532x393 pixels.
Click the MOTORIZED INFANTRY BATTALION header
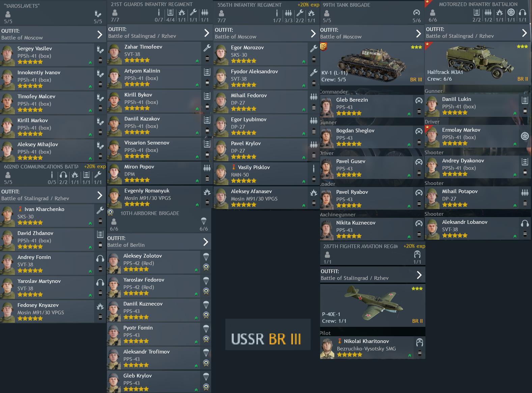pyautogui.click(x=478, y=4)
